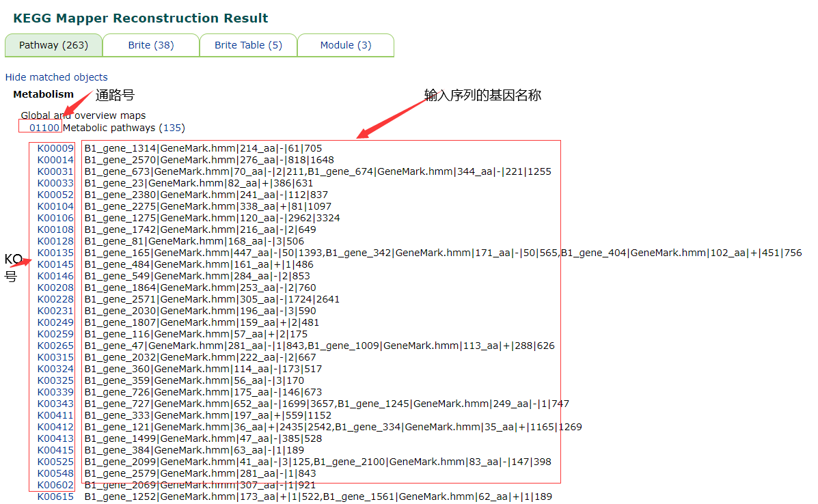Select gene text B1_gene_1742 row

point(200,229)
